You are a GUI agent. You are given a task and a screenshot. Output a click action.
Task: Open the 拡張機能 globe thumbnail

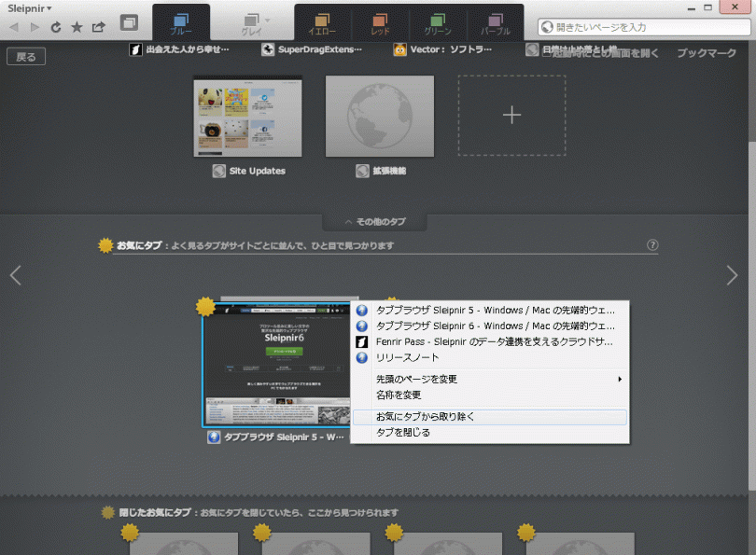click(x=380, y=116)
